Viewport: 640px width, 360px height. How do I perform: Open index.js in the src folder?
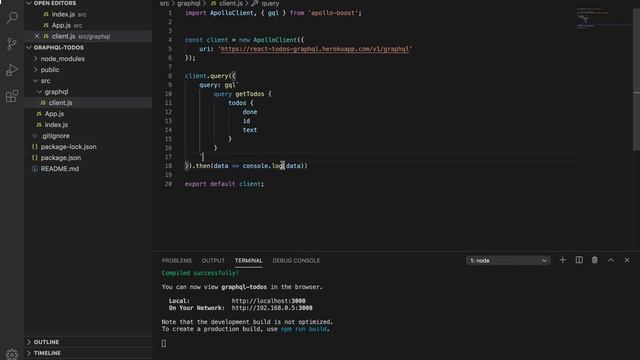56,125
